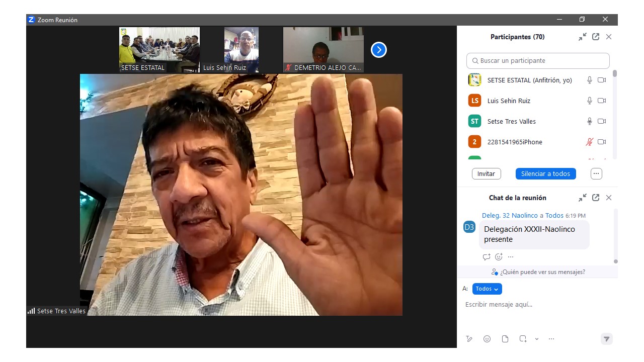Image resolution: width=644 pixels, height=362 pixels.
Task: Click the screenshot capture icon in chat
Action: [523, 339]
